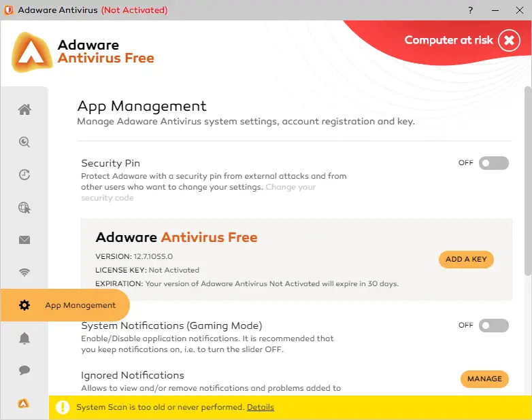532x420 pixels.
Task: Click the Adaware shield title bar icon
Action: click(8, 10)
